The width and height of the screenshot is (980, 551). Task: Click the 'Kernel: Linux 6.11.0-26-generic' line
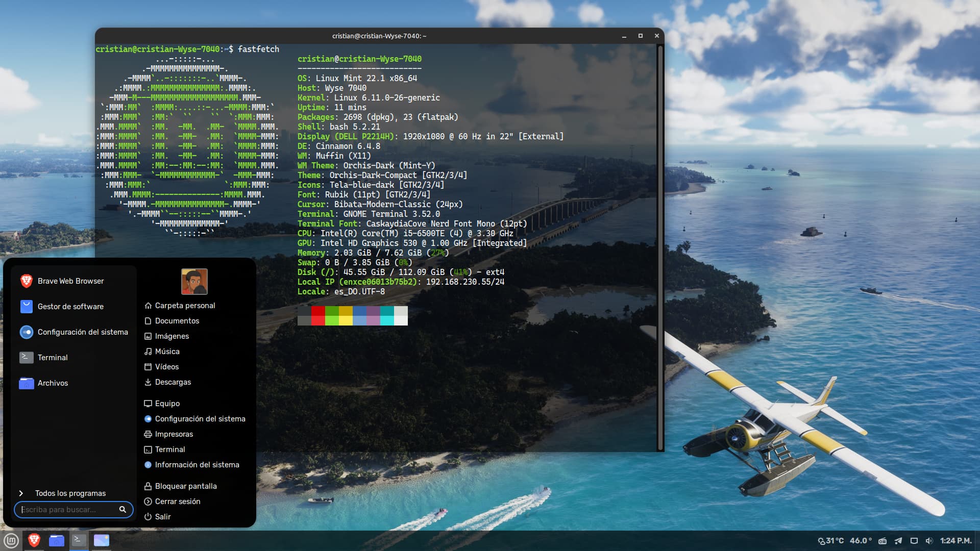(x=369, y=98)
